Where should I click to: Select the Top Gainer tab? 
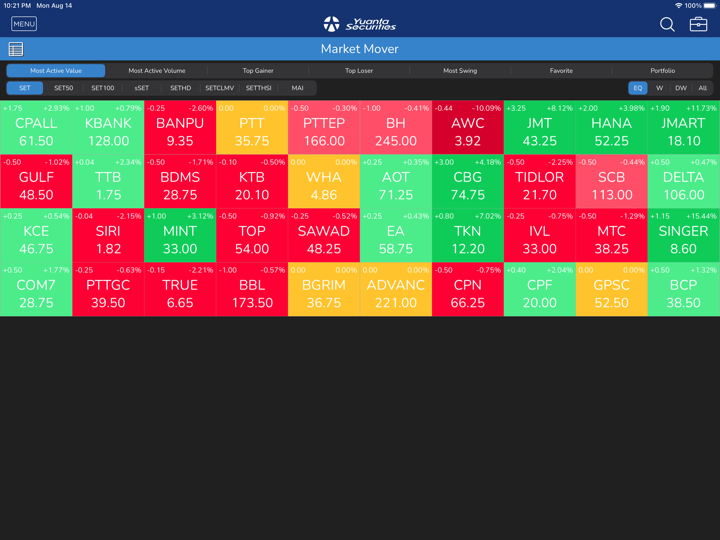pyautogui.click(x=258, y=71)
